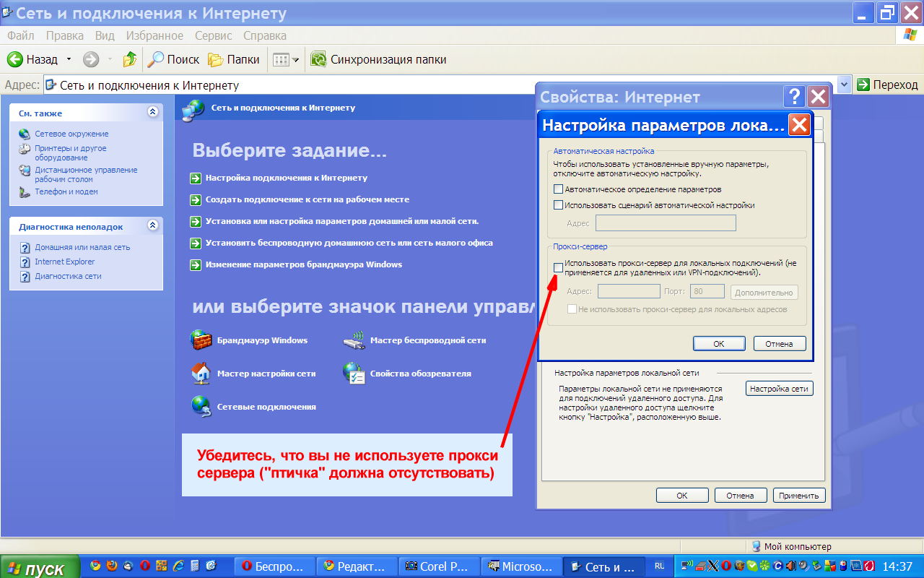Open the Вид menu
Image resolution: width=924 pixels, height=578 pixels.
[105, 35]
